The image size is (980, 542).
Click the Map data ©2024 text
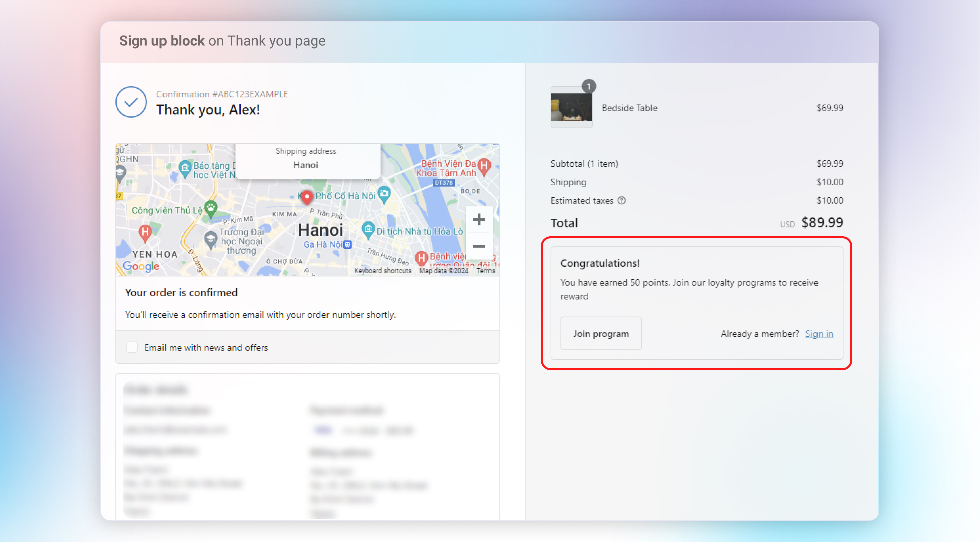point(444,271)
